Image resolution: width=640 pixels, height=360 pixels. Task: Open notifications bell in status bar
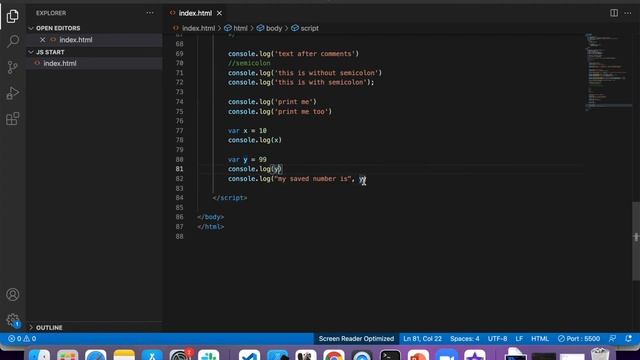click(x=628, y=339)
